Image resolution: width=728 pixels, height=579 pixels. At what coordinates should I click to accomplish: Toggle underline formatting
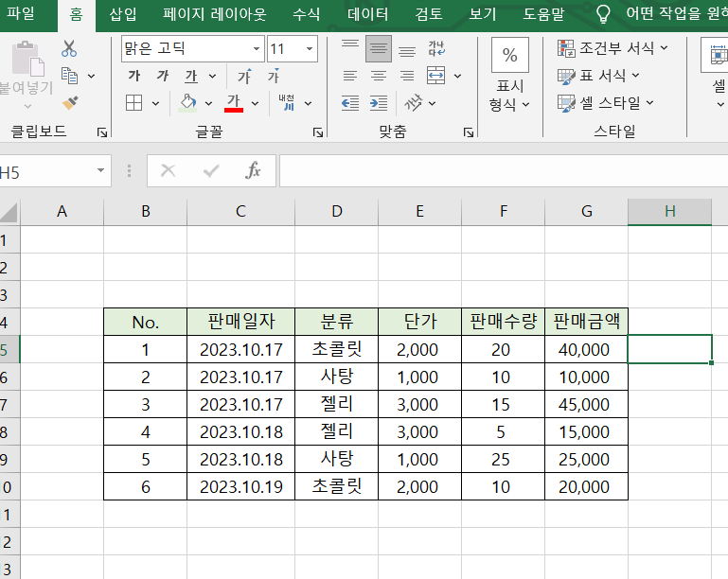[x=191, y=76]
